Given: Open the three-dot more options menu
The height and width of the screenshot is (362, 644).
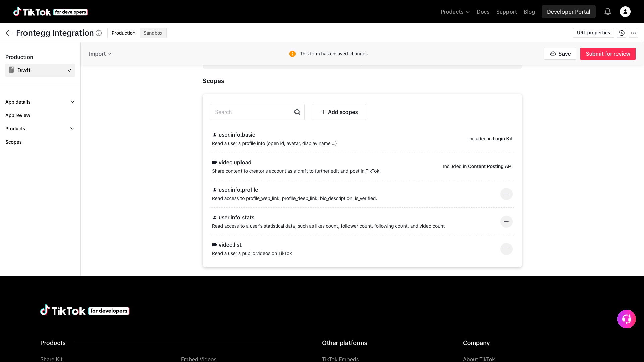Looking at the screenshot, I should (x=634, y=33).
